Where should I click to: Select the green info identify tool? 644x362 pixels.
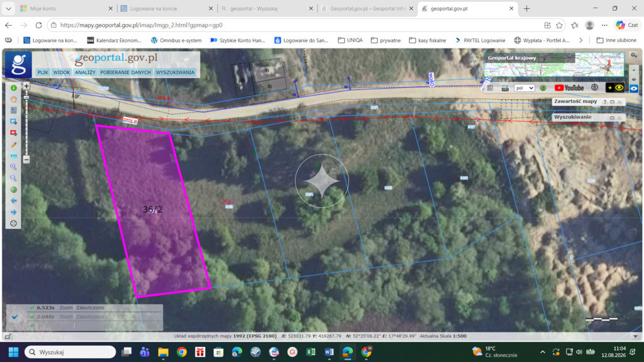(x=14, y=88)
